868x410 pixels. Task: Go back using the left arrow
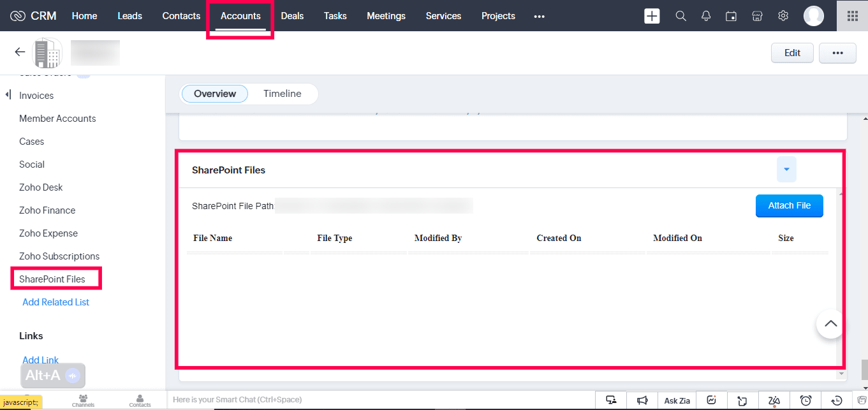(20, 52)
